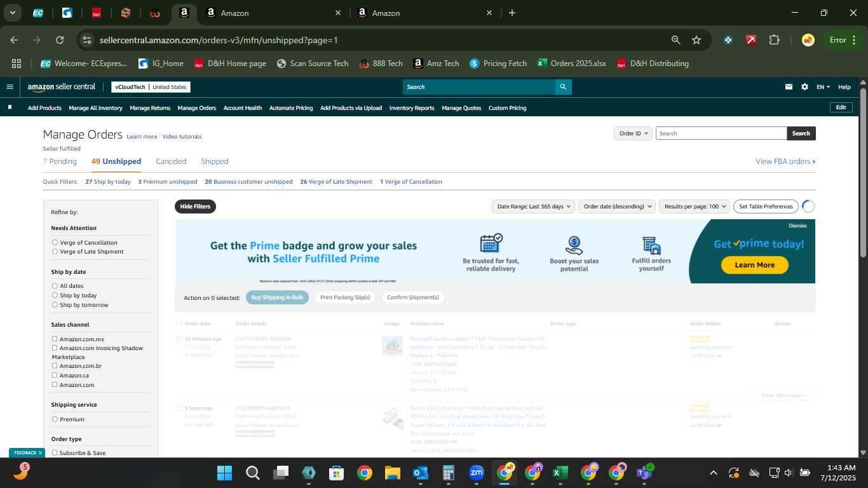This screenshot has width=868, height=488.
Task: Open the Chrome profile avatar
Action: pyautogui.click(x=808, y=40)
